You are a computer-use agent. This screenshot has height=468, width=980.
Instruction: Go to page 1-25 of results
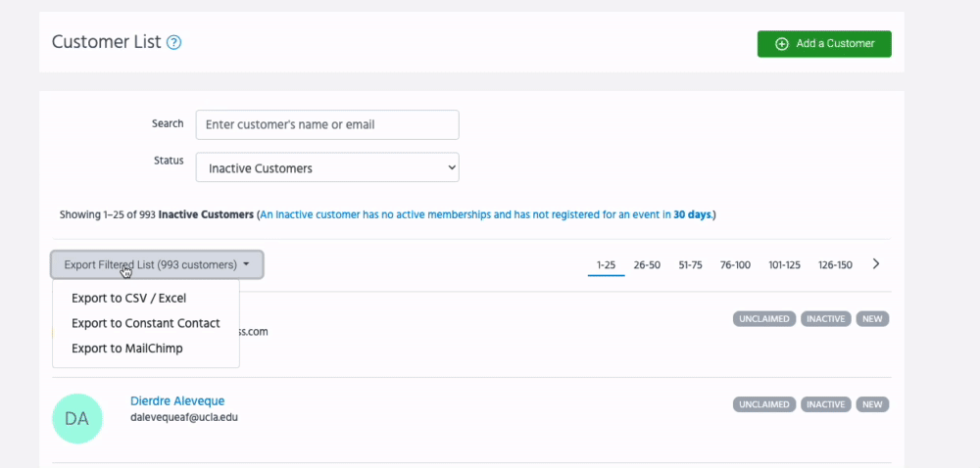click(x=606, y=264)
